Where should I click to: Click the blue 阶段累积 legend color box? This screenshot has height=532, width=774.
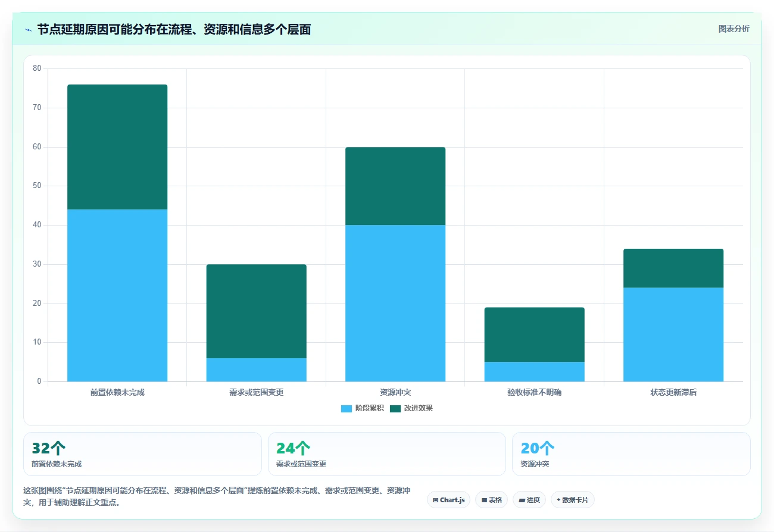tap(347, 408)
